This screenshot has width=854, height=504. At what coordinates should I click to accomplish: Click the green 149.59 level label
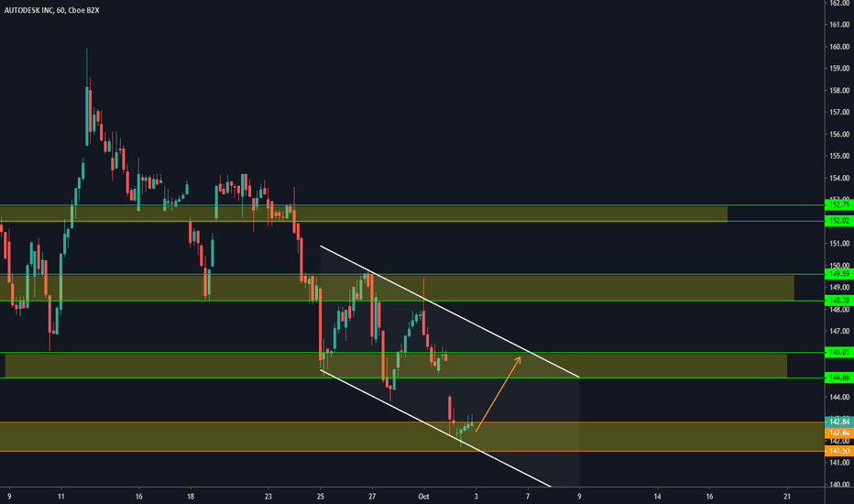[839, 274]
